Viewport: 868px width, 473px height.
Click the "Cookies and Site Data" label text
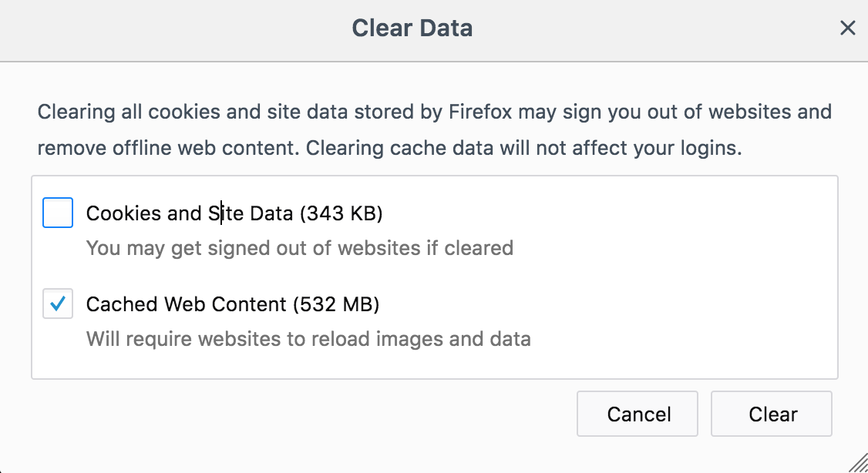tap(189, 213)
